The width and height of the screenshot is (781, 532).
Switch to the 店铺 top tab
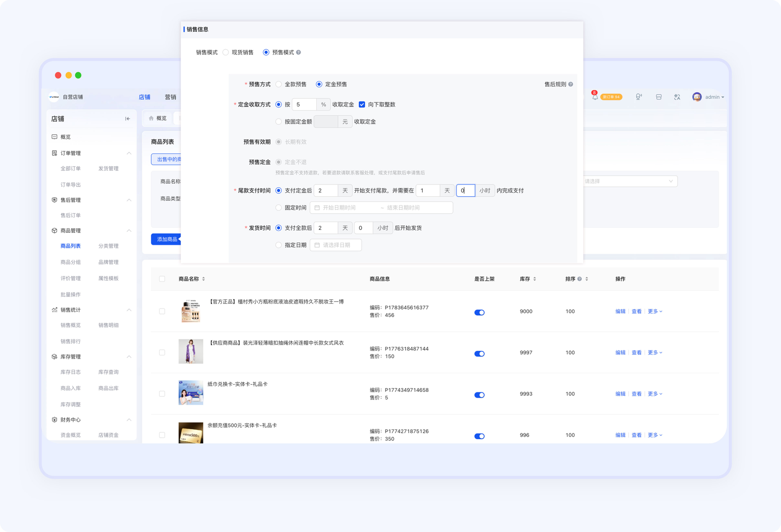click(x=144, y=97)
